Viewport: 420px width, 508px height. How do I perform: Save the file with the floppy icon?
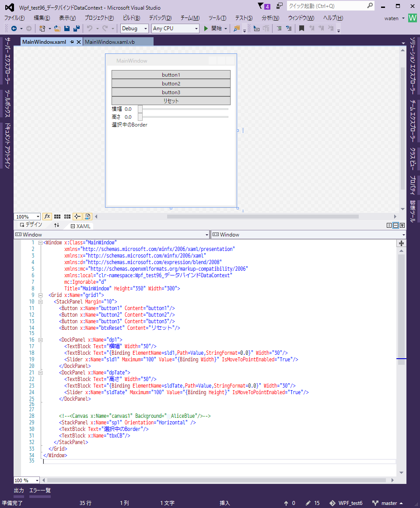(x=67, y=28)
